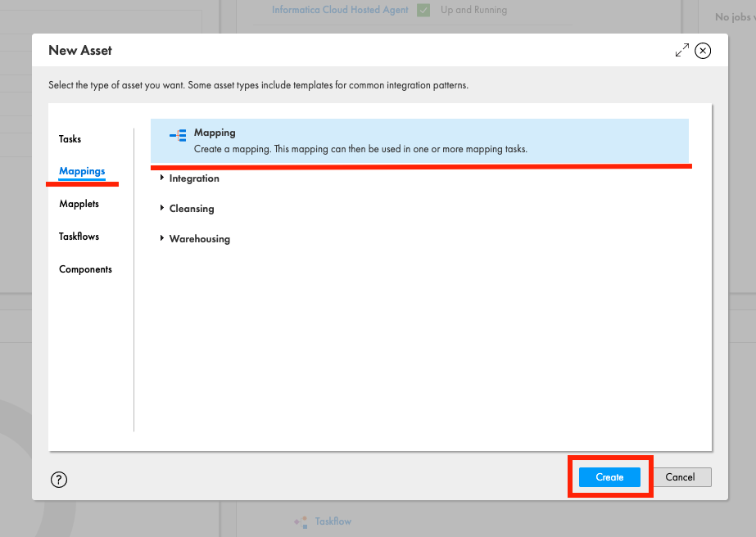Open the Informatica Cloud Hosted Agent link
Viewport: 756px width, 537px height.
[x=339, y=10]
